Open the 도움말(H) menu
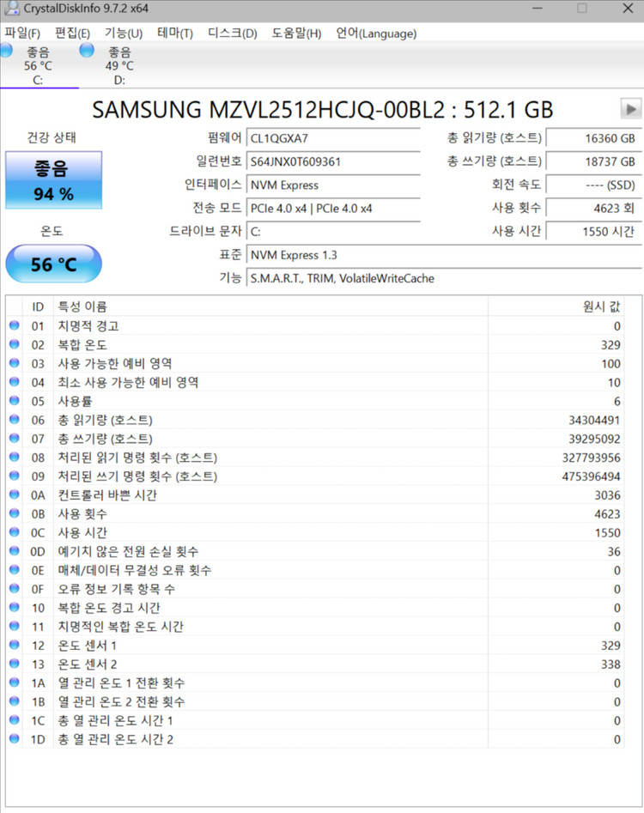 click(296, 33)
